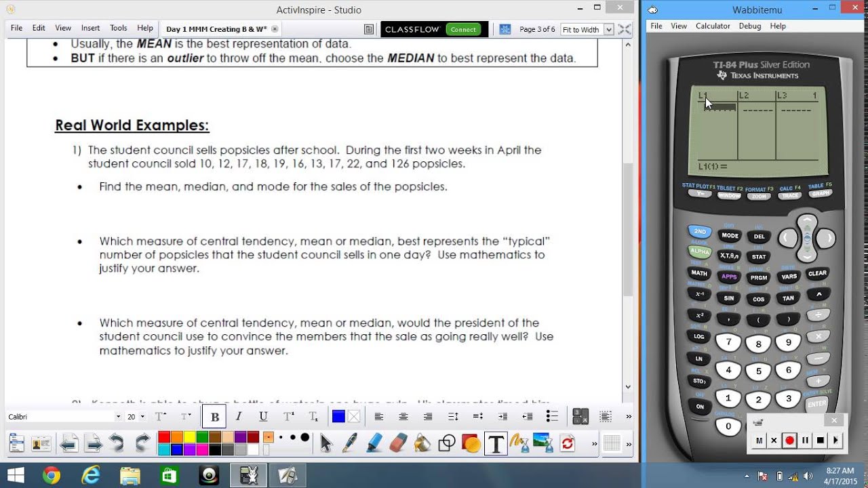Click the pause button in recorder
868x488 pixels.
[x=805, y=441]
